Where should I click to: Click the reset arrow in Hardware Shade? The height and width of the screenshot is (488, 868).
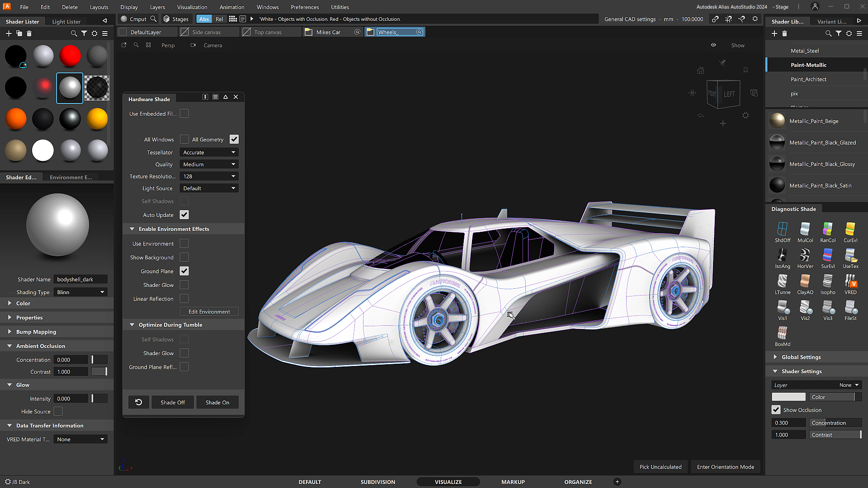(138, 402)
